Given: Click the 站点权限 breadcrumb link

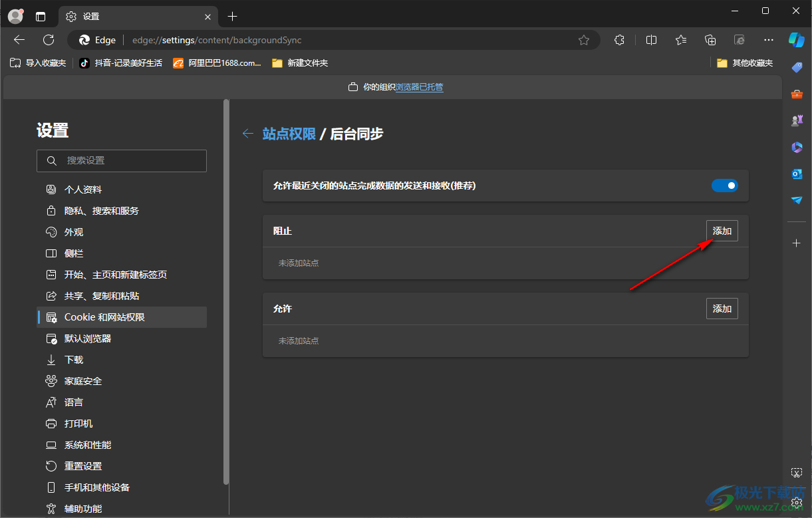Looking at the screenshot, I should (x=289, y=134).
